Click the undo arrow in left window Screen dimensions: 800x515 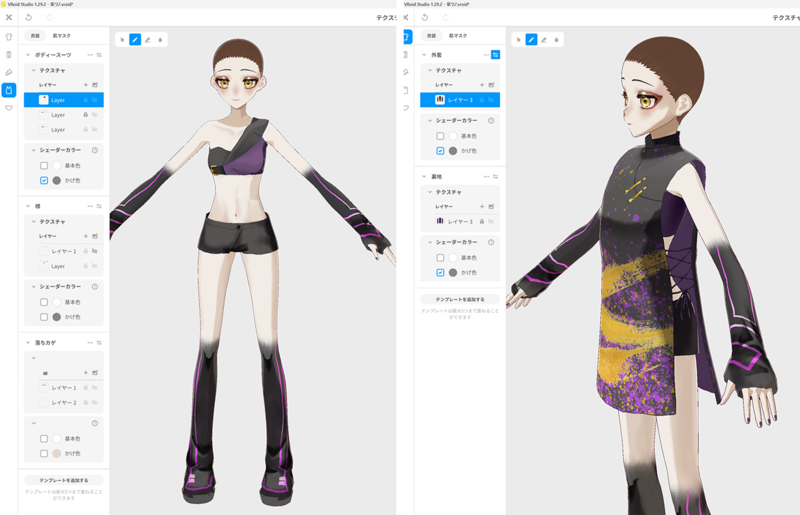click(x=28, y=17)
